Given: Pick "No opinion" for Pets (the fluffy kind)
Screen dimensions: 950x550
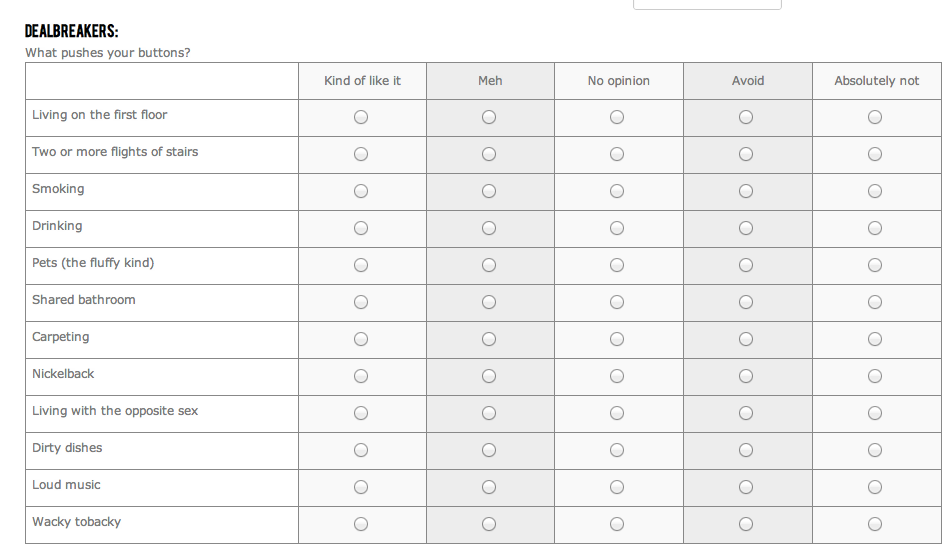Looking at the screenshot, I should click(x=617, y=265).
